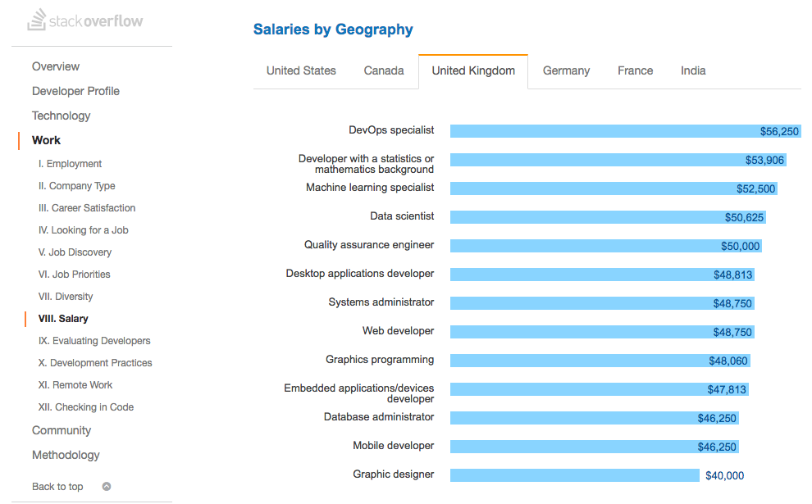Show the France tab
The height and width of the screenshot is (504, 812).
[x=636, y=70]
